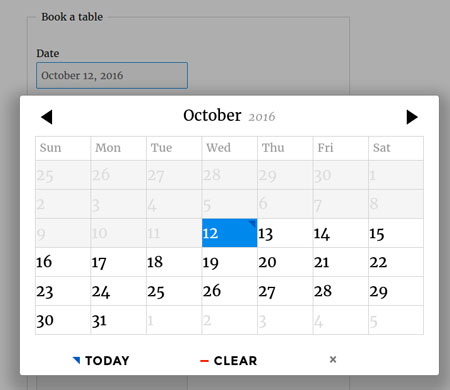
Task: Click the Date input field showing October 12, 2016
Action: (x=112, y=75)
